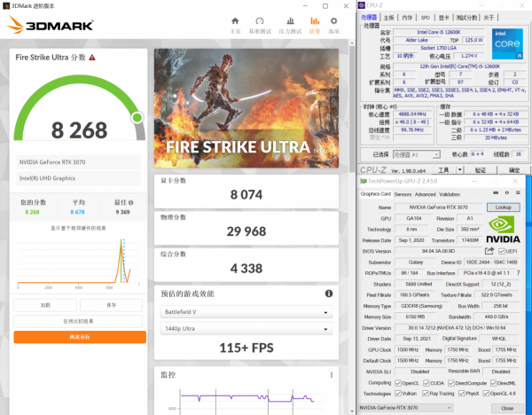This screenshot has height=415, width=532.
Task: Click the GPU-Z icon in its title bar
Action: click(x=364, y=181)
